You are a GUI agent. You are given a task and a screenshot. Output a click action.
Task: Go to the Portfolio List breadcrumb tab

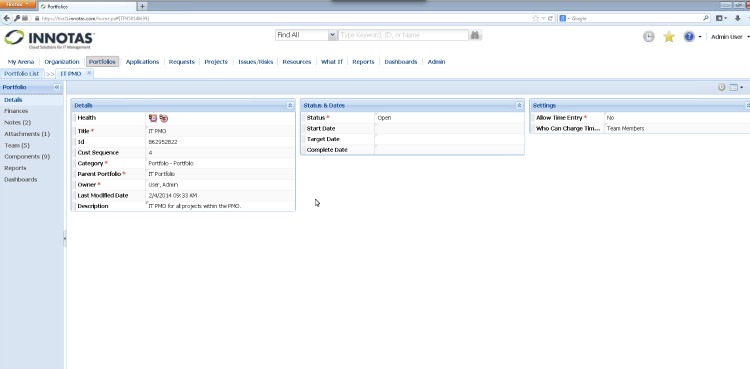point(22,74)
